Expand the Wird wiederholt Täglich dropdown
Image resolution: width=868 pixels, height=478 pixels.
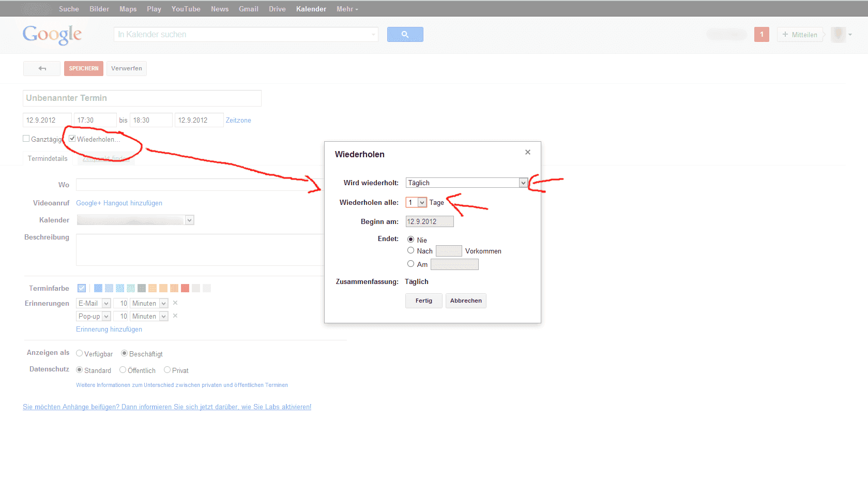[523, 183]
